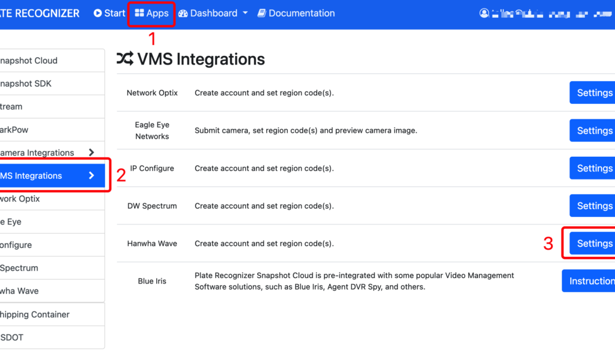This screenshot has height=364, width=615.
Task: Expand Camera Integrations chevron in sidebar
Action: click(x=92, y=152)
